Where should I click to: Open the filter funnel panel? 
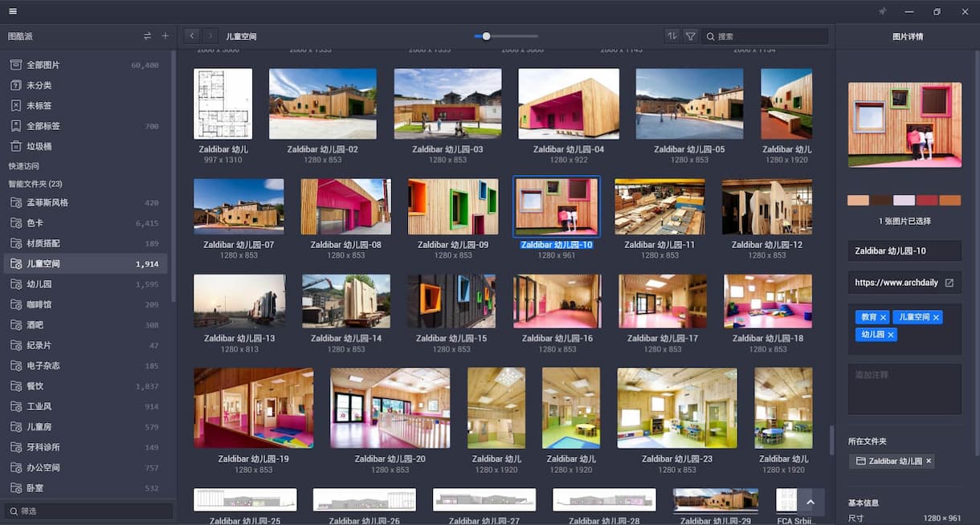(690, 36)
